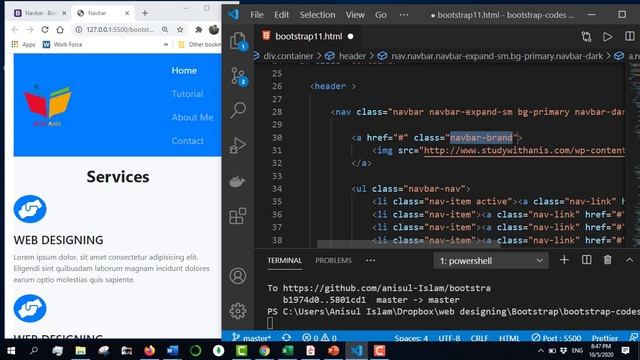Image resolution: width=640 pixels, height=360 pixels.
Task: Maximize the terminal panel with chevron
Action: tap(629, 260)
